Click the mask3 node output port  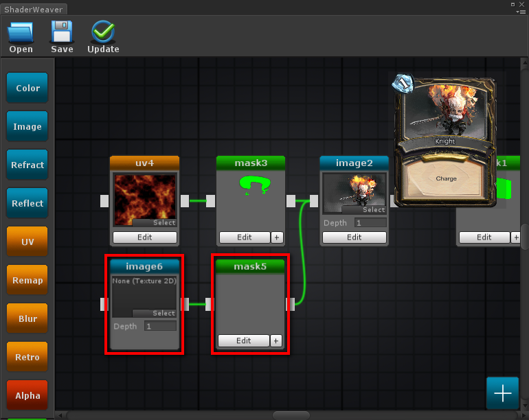291,201
